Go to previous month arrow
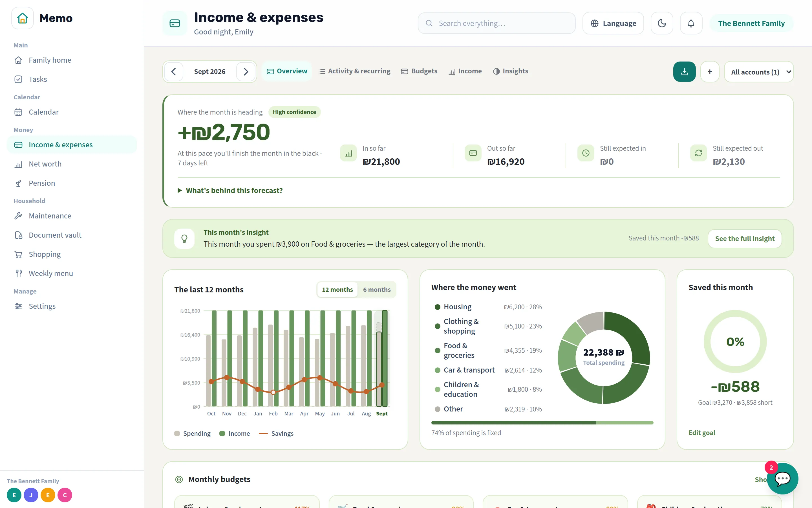Image resolution: width=812 pixels, height=508 pixels. [173, 72]
